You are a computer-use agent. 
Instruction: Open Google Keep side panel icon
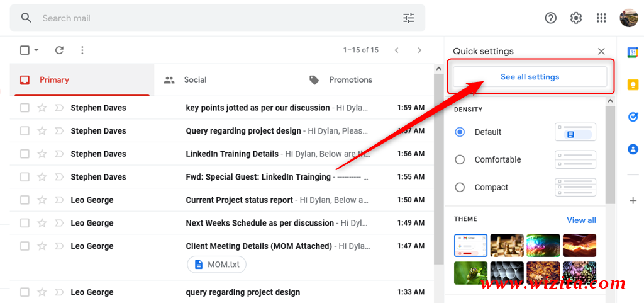pos(633,84)
